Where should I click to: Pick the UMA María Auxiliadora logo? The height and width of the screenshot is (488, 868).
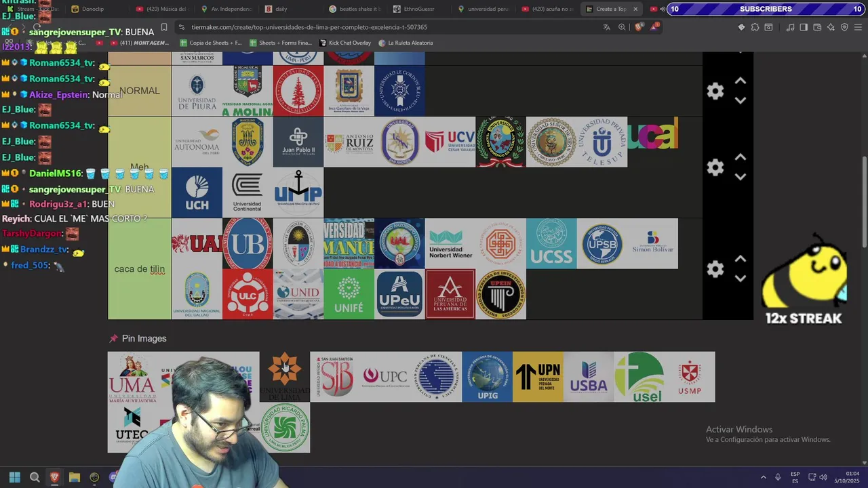(132, 377)
